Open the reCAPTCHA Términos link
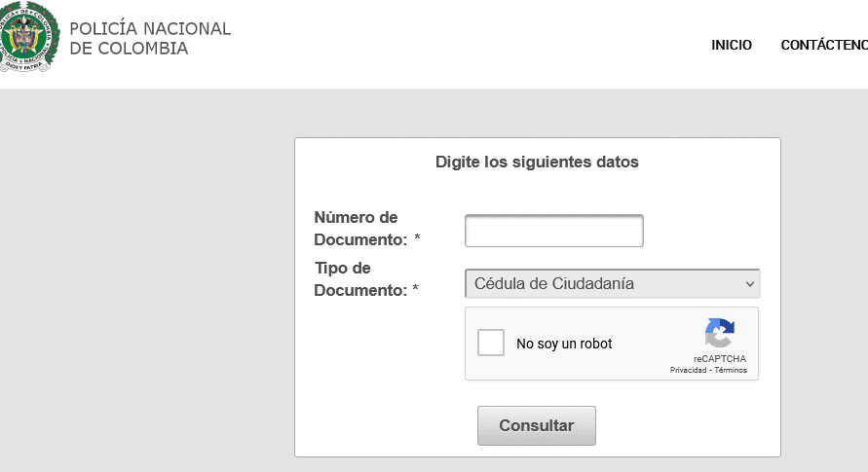The image size is (868, 472). (x=731, y=370)
